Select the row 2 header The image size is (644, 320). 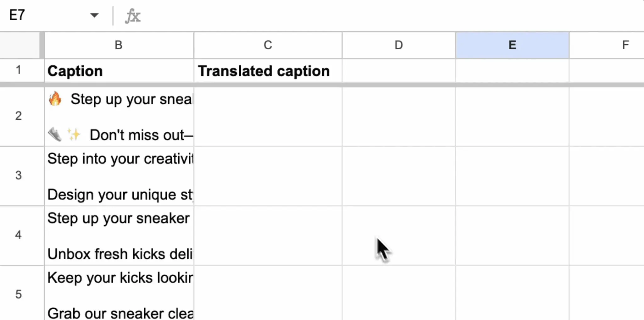pos(19,116)
